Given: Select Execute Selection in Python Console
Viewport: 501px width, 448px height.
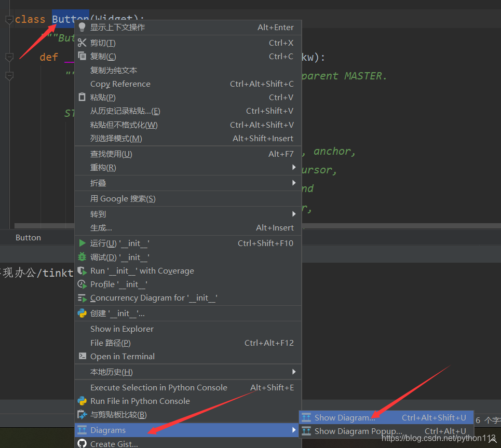Looking at the screenshot, I should click(188, 387).
